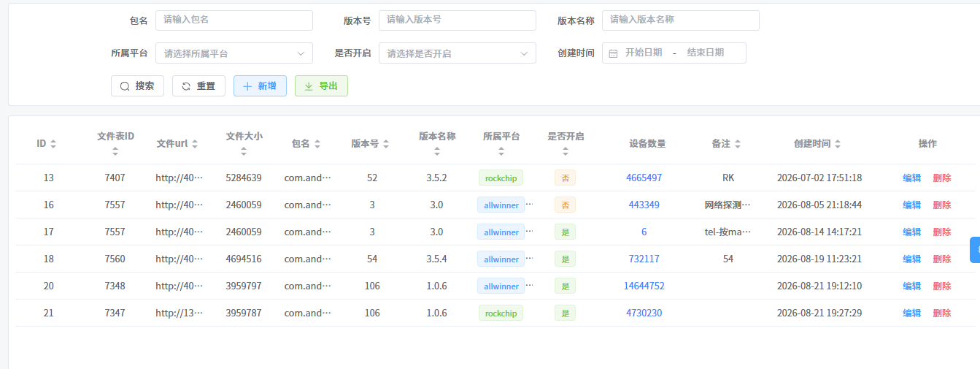Edit row with ID 16
The image size is (980, 369).
[912, 205]
